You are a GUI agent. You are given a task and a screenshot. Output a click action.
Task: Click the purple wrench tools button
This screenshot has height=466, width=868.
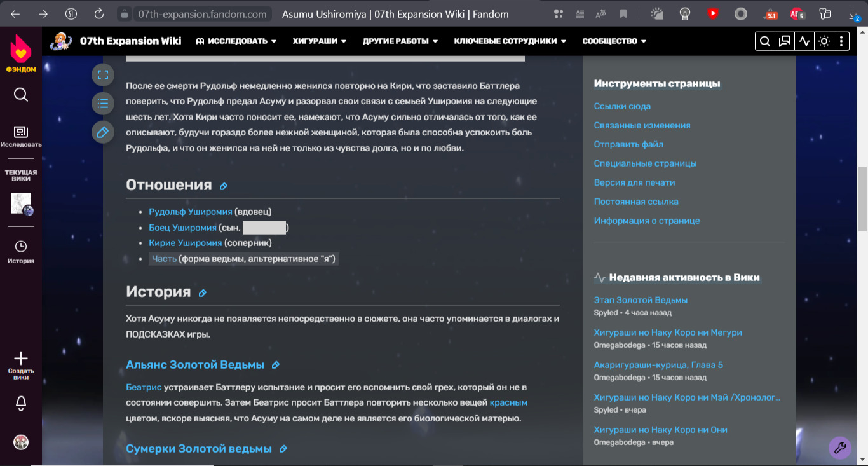[x=839, y=448]
